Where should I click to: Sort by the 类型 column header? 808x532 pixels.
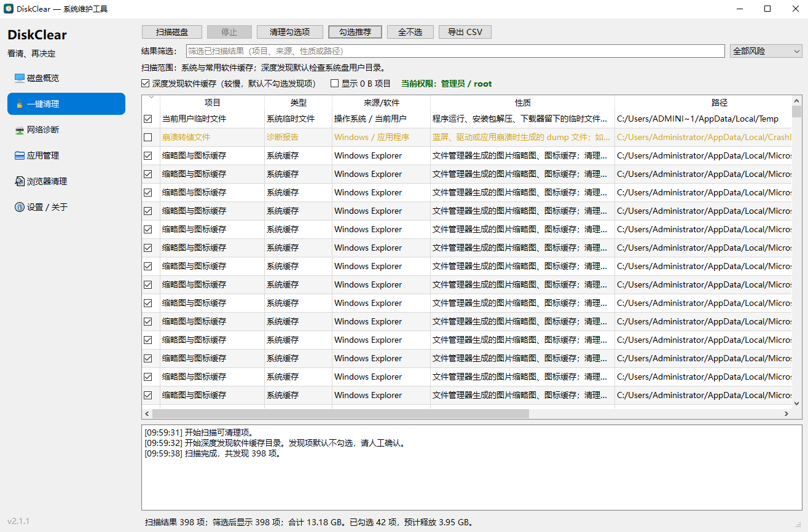coord(299,103)
